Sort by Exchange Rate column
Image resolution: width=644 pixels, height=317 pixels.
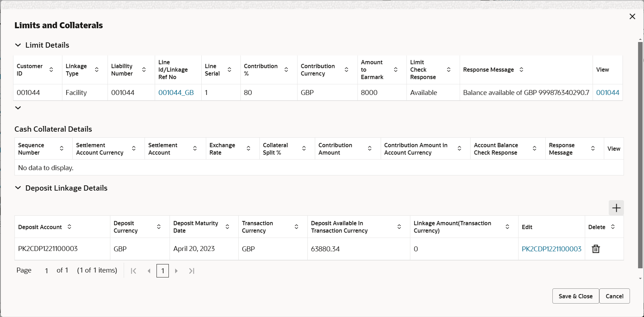pos(249,149)
